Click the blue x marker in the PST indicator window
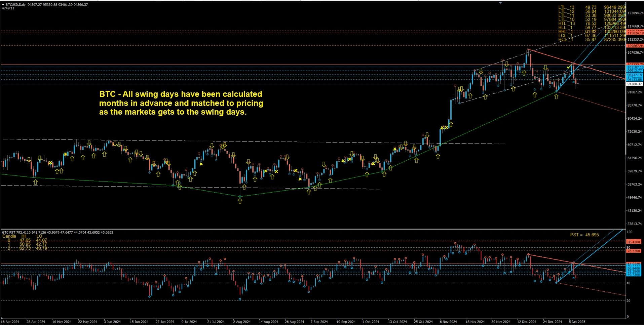Screen dimensions: 644x325 (573, 278)
